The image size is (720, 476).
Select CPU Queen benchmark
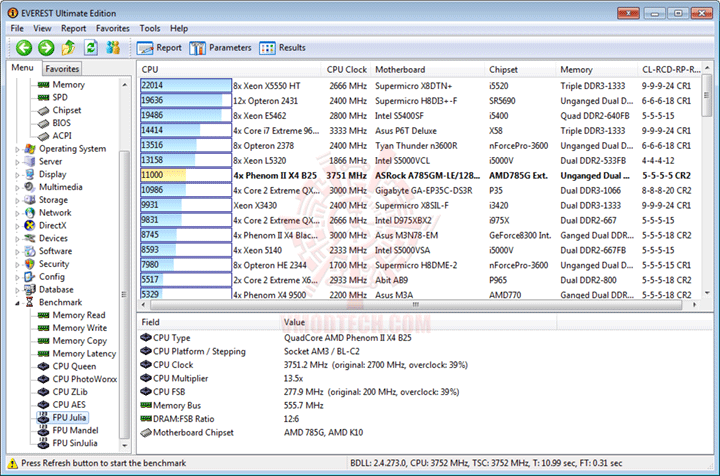pyautogui.click(x=74, y=366)
